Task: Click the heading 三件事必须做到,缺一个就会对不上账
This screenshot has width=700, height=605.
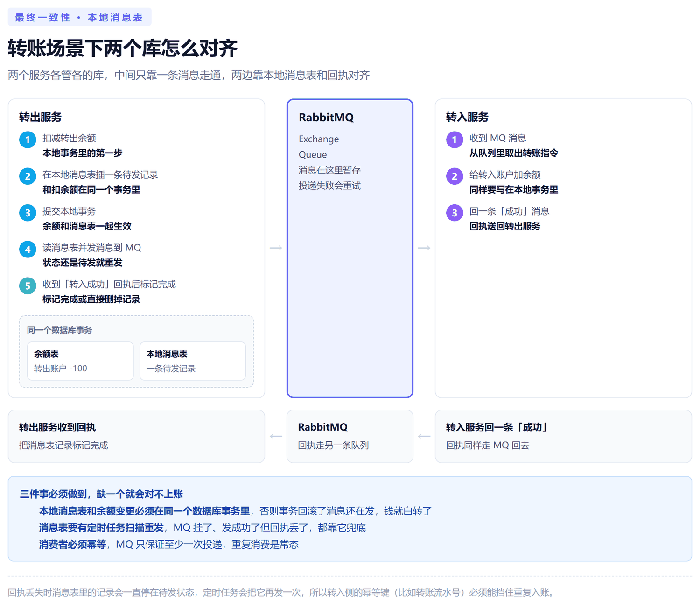Action: [x=101, y=494]
